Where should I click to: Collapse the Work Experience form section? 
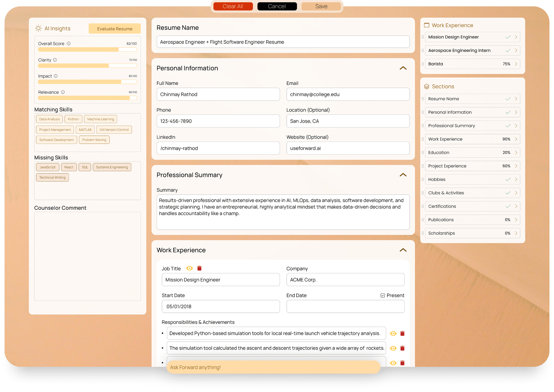403,250
